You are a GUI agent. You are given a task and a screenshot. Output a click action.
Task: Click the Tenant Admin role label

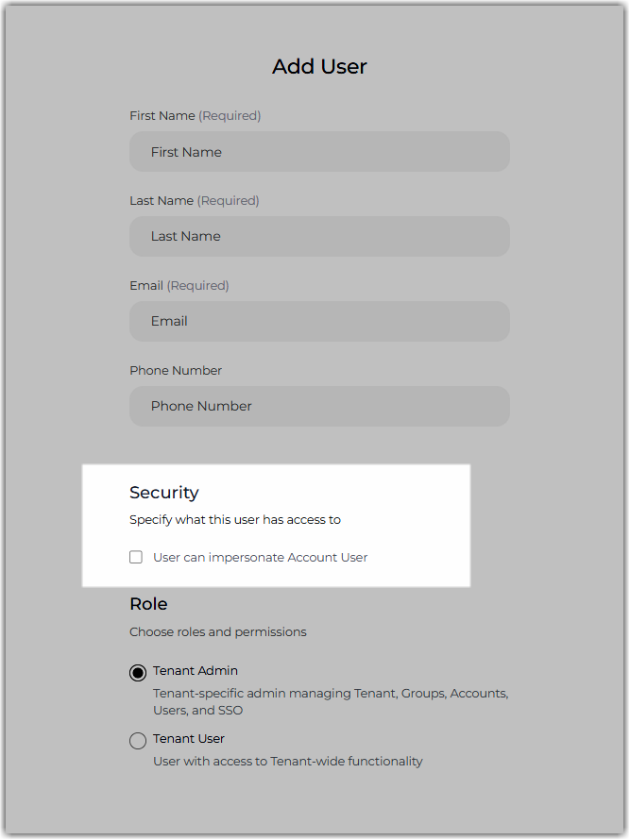(196, 671)
